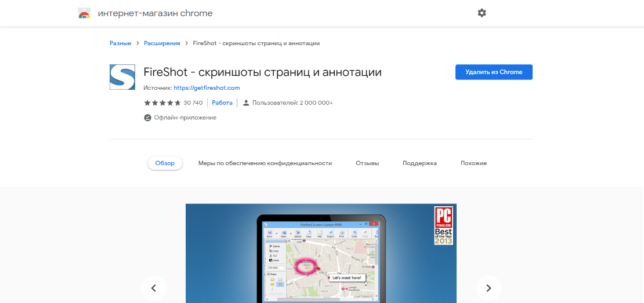Screen dimensions: 644x303
Task: Open the Разные breadcrumb link
Action: click(120, 43)
